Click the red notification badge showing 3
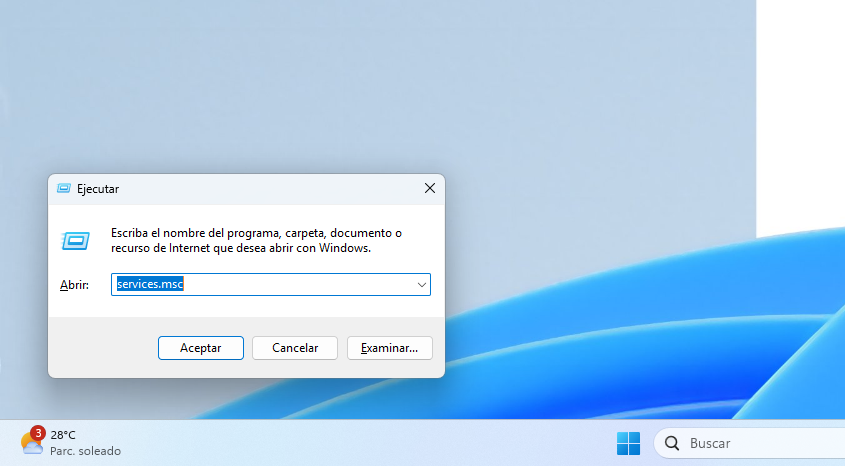This screenshot has height=466, width=845. pos(38,433)
